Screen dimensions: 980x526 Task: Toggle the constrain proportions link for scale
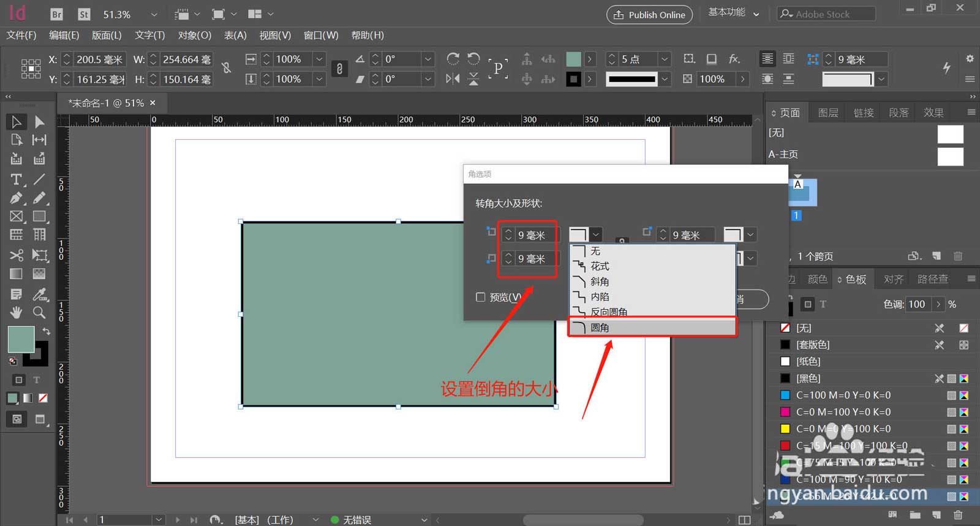pyautogui.click(x=339, y=69)
